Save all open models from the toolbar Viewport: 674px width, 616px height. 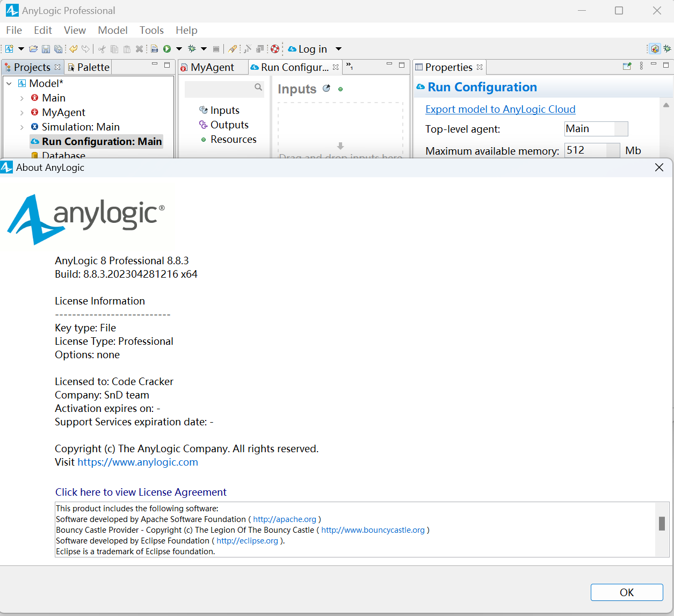point(58,49)
